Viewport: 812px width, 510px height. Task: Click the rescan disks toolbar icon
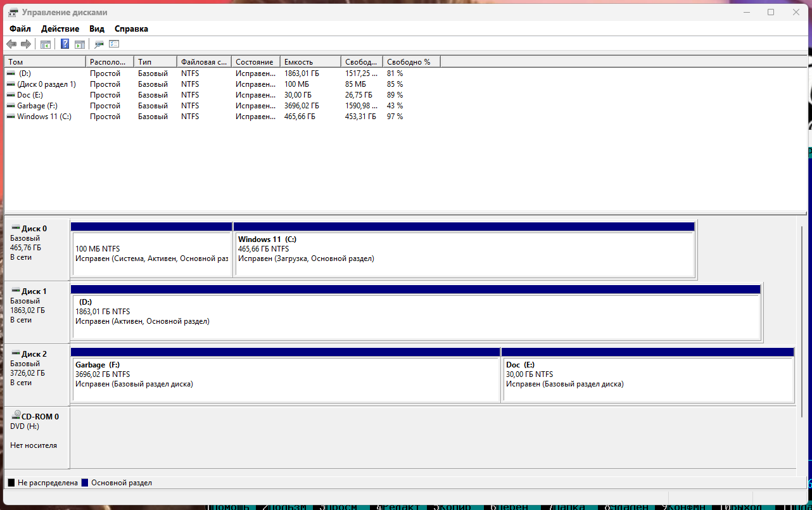[99, 44]
